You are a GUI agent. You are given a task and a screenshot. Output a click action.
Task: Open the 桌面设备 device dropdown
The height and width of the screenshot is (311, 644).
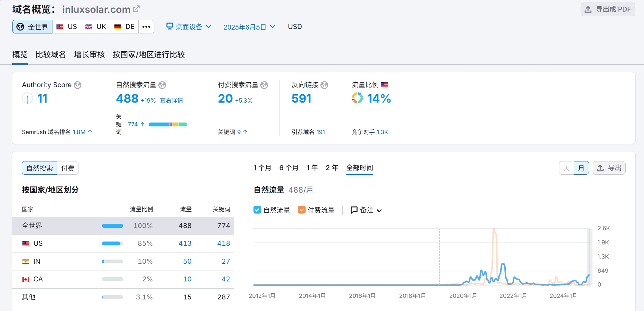[x=189, y=27]
